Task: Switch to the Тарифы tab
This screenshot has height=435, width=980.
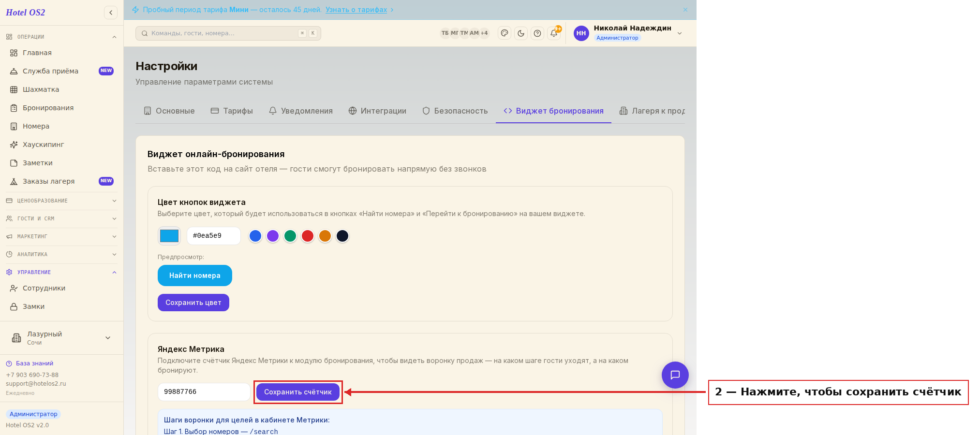Action: 232,111
